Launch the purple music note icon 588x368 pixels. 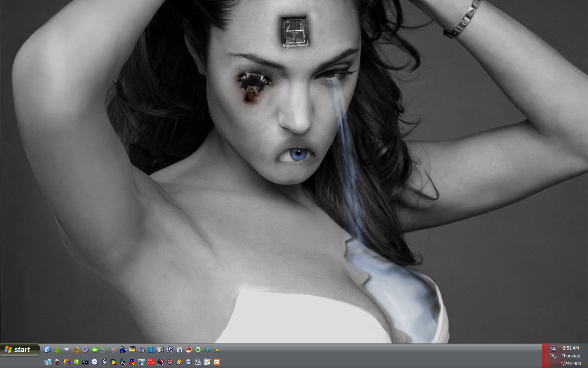pyautogui.click(x=141, y=350)
